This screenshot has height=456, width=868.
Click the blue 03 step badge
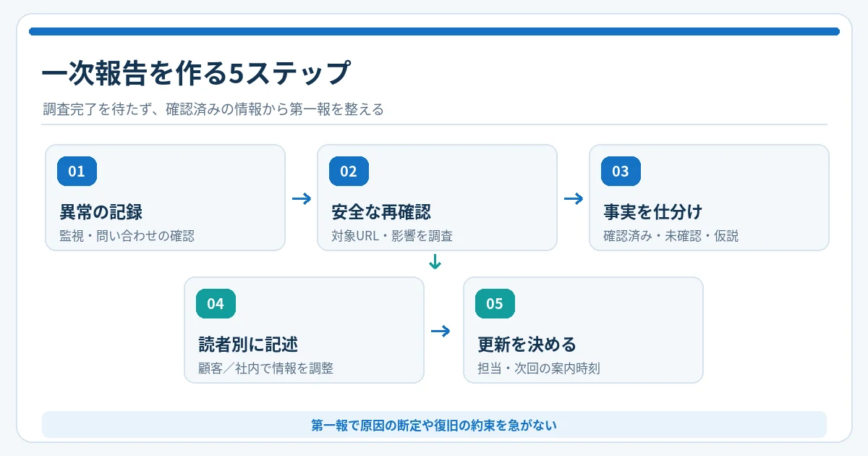click(x=621, y=172)
